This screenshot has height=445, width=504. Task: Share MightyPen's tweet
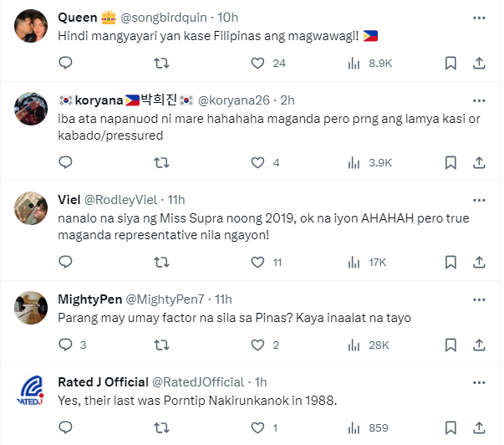pyautogui.click(x=479, y=345)
